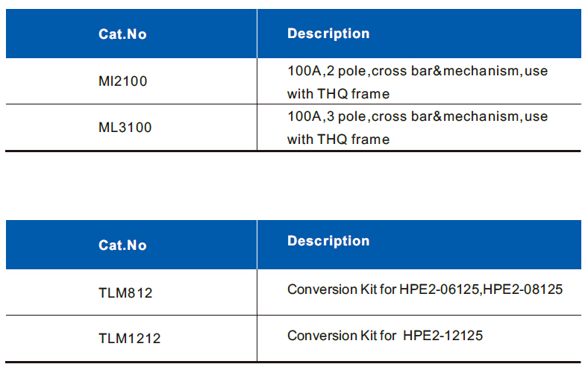Click the HPE2-12125 model text
588x370 pixels.
point(443,336)
